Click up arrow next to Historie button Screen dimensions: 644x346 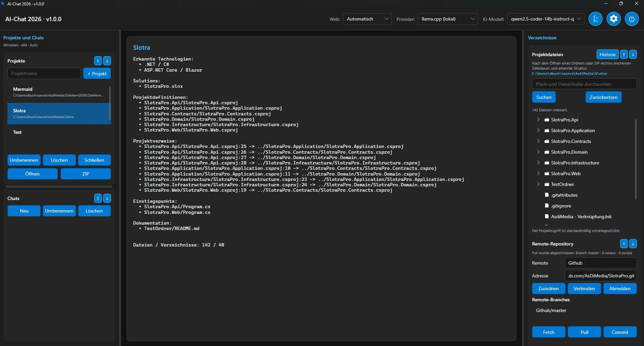pos(624,54)
